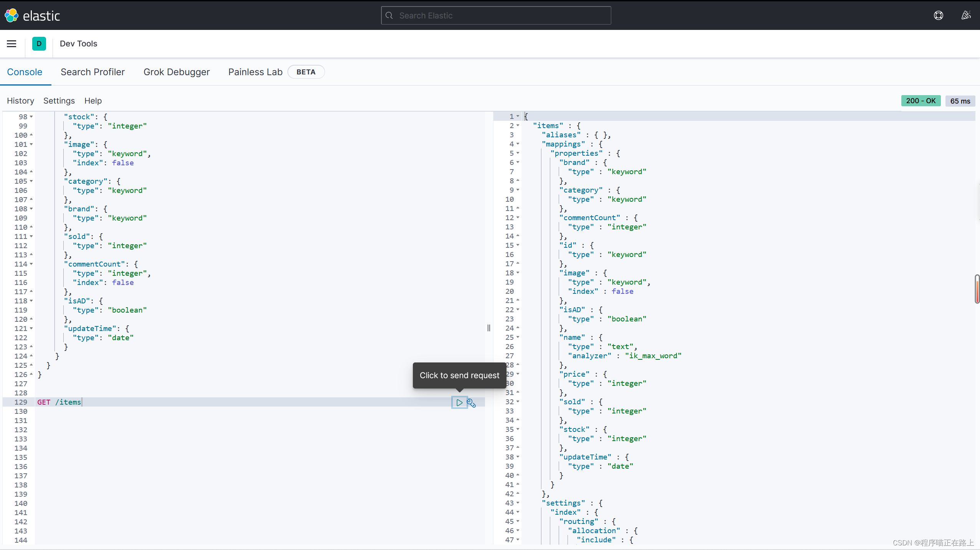
Task: Collapse "mappings" at response line 4
Action: 518,144
